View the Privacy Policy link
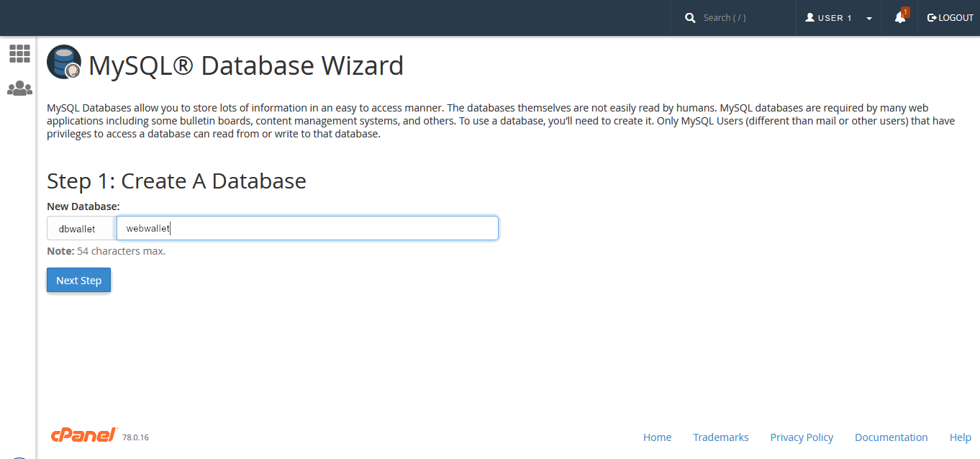 pyautogui.click(x=802, y=437)
